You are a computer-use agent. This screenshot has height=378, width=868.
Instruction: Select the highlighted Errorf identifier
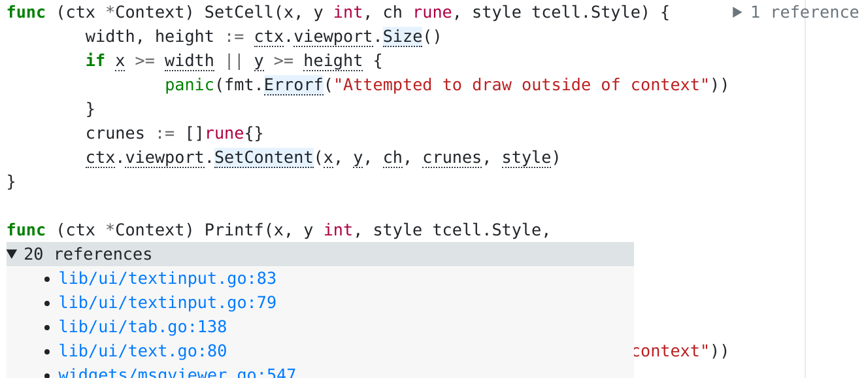tap(294, 85)
